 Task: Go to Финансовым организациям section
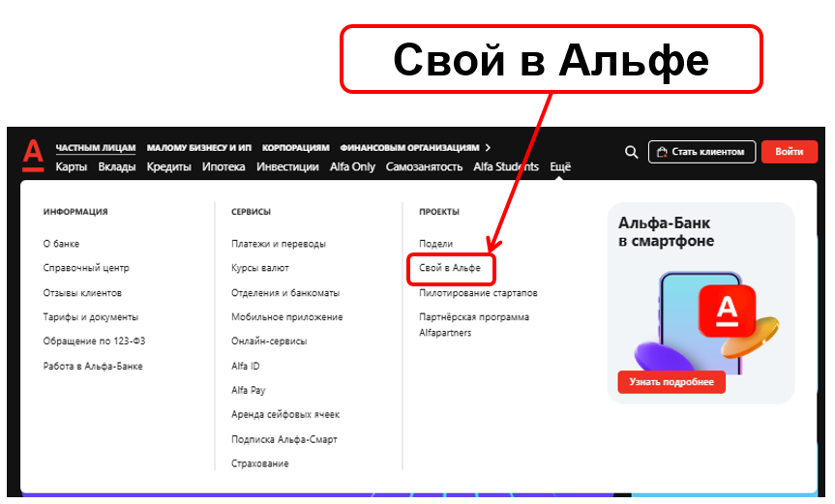click(x=409, y=147)
